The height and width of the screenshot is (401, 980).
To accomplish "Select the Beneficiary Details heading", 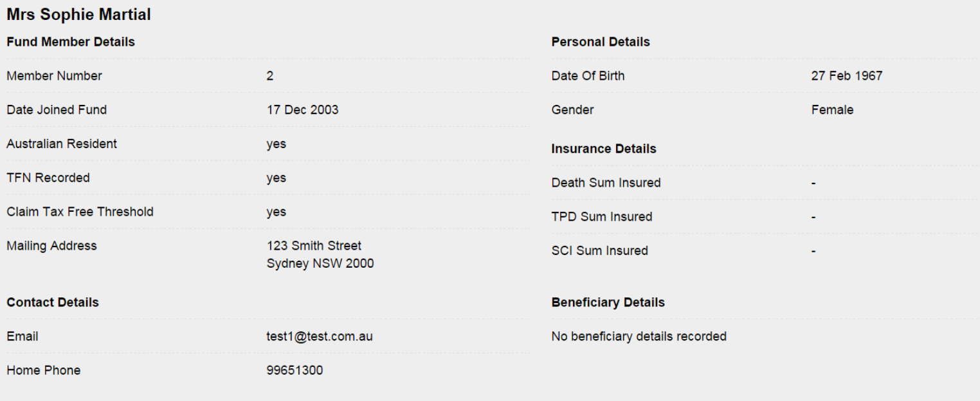I will click(608, 303).
